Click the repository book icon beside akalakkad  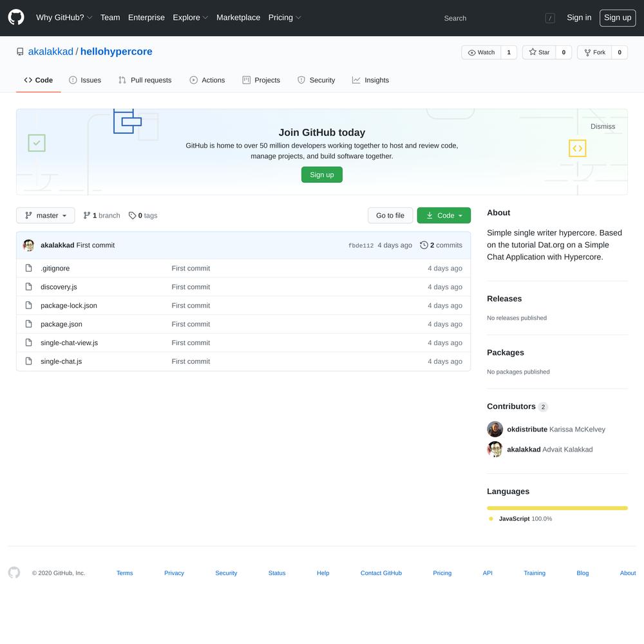point(20,52)
